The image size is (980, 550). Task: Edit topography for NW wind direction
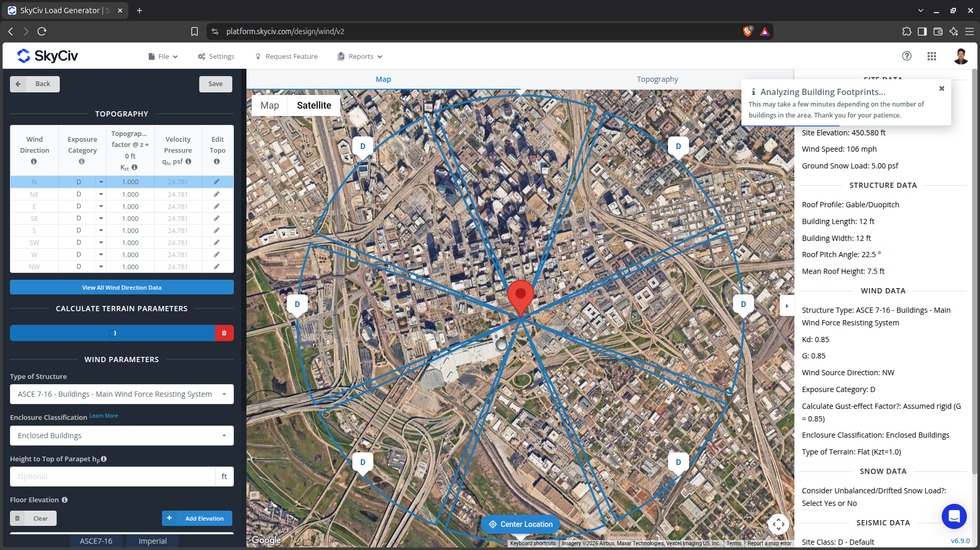[217, 267]
